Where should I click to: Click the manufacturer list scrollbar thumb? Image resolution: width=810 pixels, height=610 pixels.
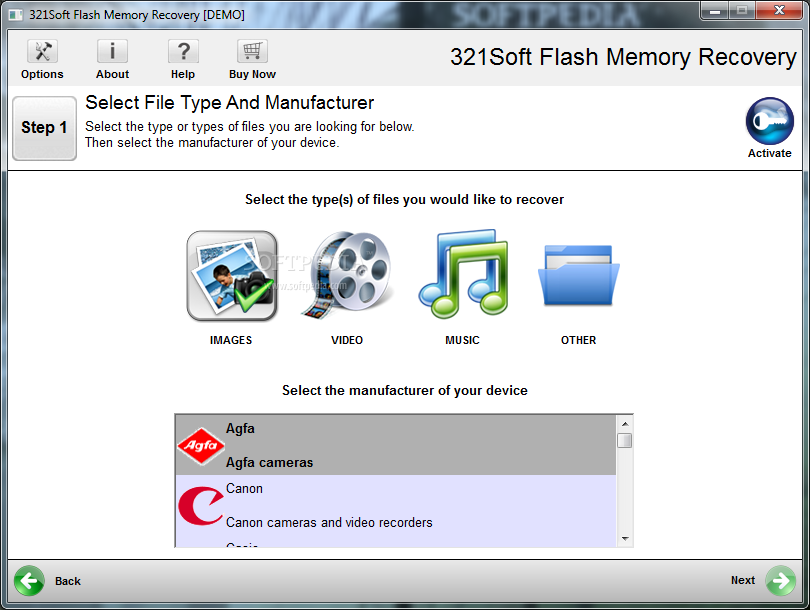[x=625, y=441]
